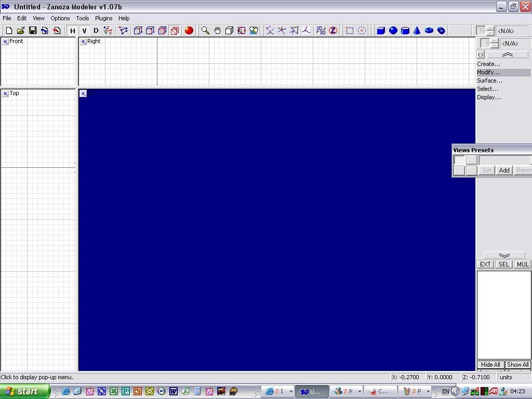Create a blue torus primitive
The height and width of the screenshot is (399, 532).
pyautogui.click(x=429, y=31)
